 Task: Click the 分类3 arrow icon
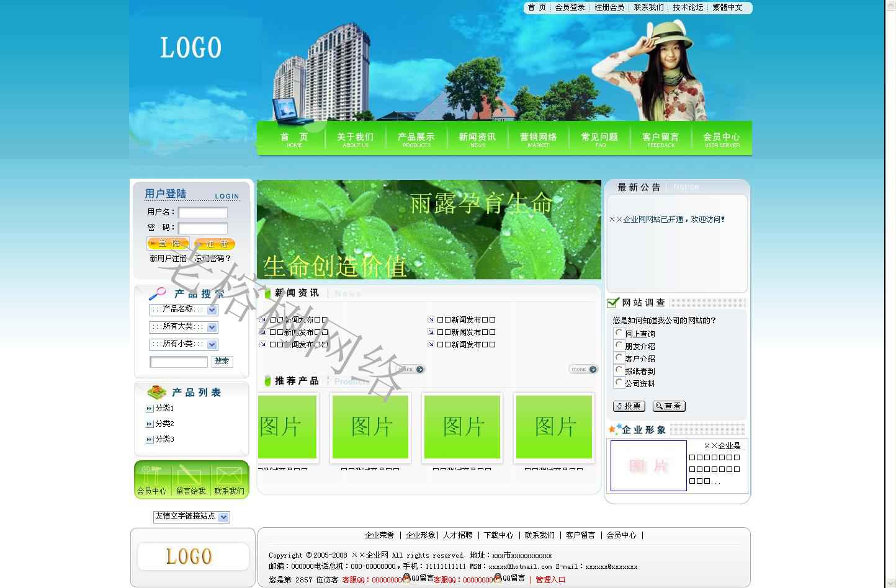149,440
